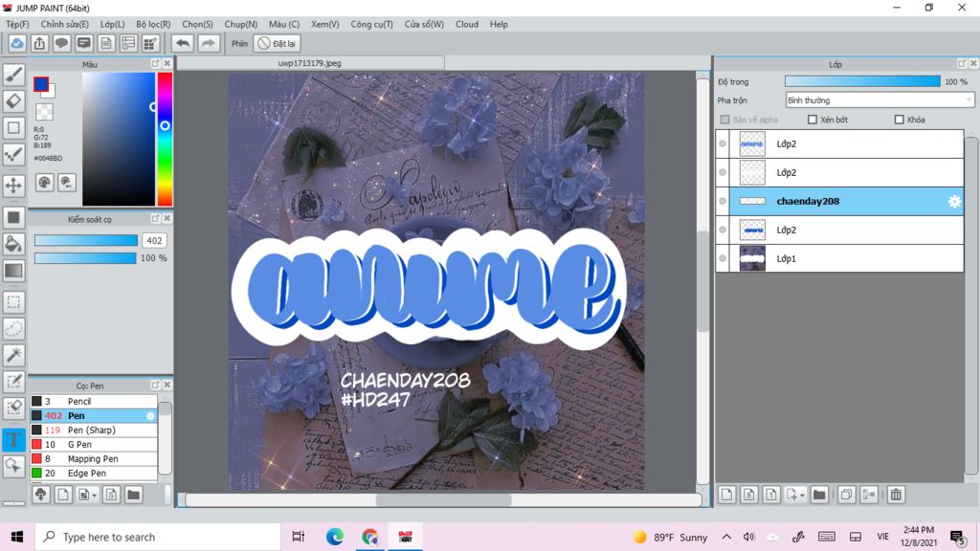
Task: Open the Lớp(L) menu
Action: point(113,24)
